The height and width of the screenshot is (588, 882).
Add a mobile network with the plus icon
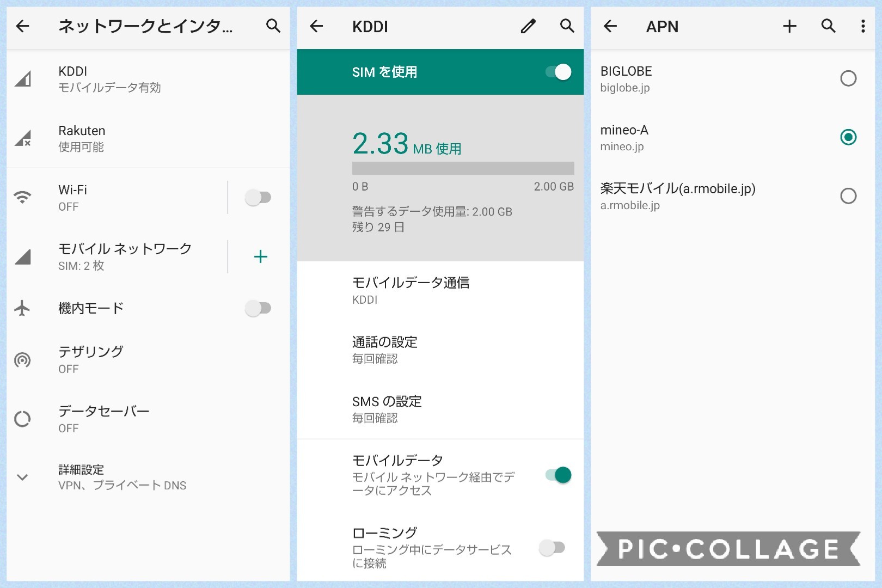(x=261, y=256)
